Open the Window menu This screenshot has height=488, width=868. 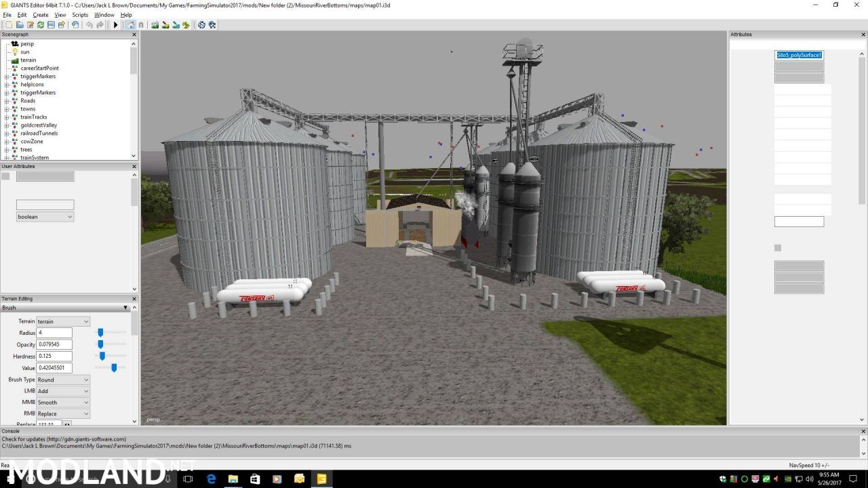(104, 15)
